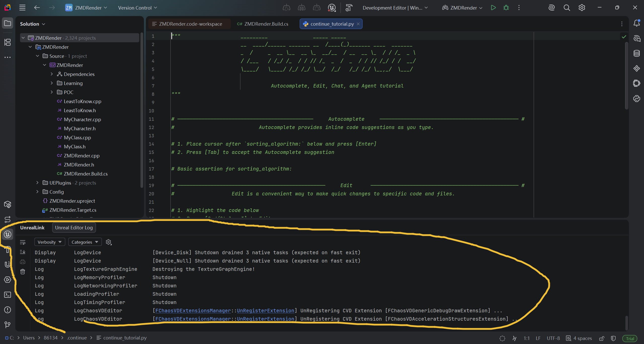This screenshot has height=344, width=644.
Task: Open the Verbosity dropdown
Action: (x=50, y=242)
